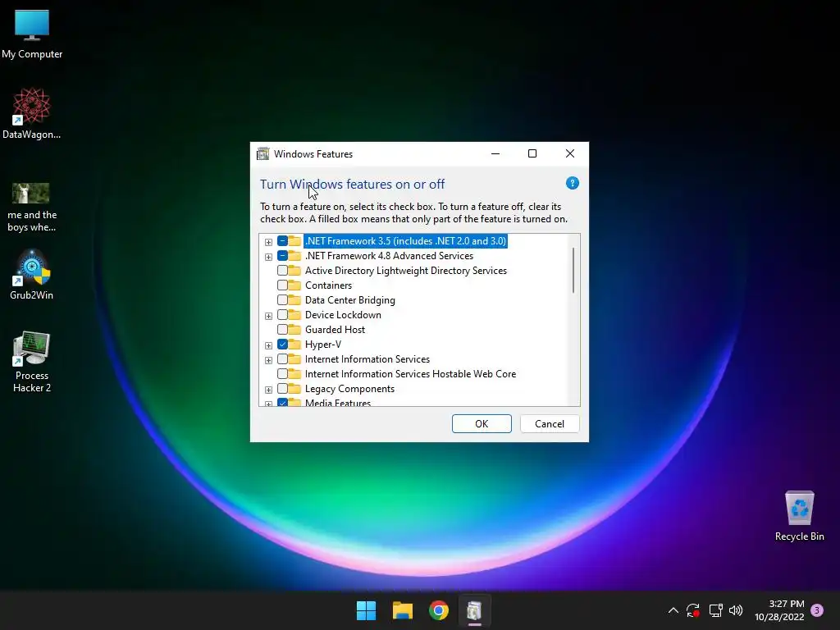Enable the Guarded Host checkbox
Image resolution: width=840 pixels, height=630 pixels.
[282, 330]
